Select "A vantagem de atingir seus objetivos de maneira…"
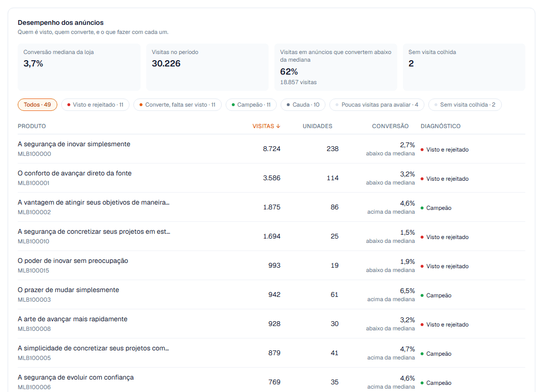The height and width of the screenshot is (392, 543). (94, 202)
